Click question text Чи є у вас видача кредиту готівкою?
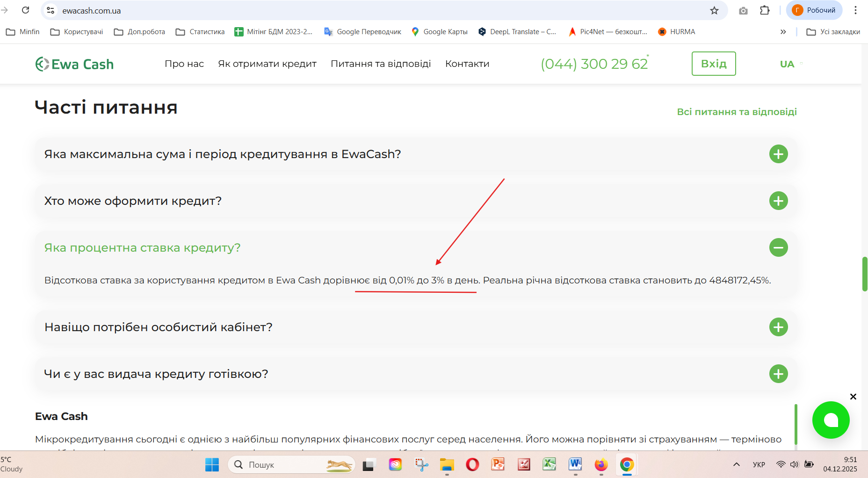Image resolution: width=868 pixels, height=478 pixels. pos(156,374)
